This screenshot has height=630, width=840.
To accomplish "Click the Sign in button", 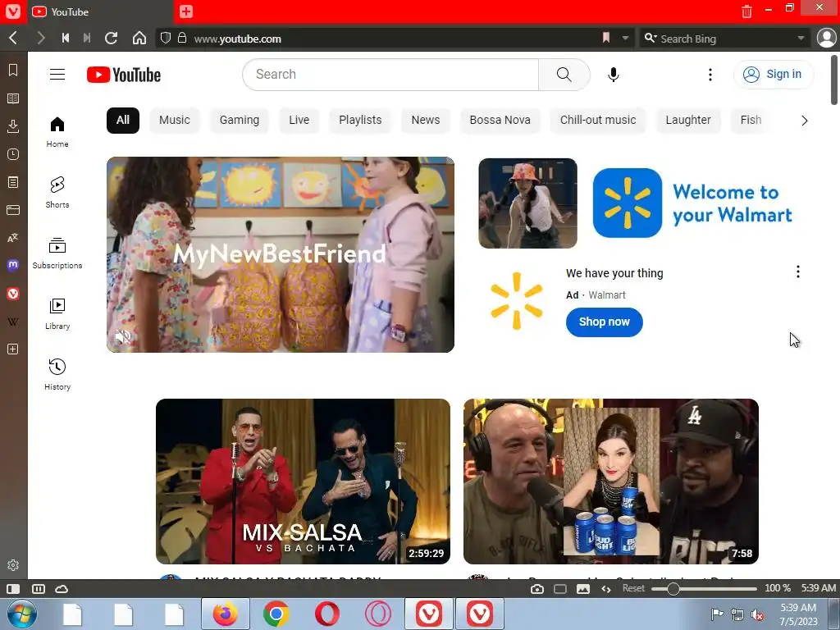I will [773, 74].
